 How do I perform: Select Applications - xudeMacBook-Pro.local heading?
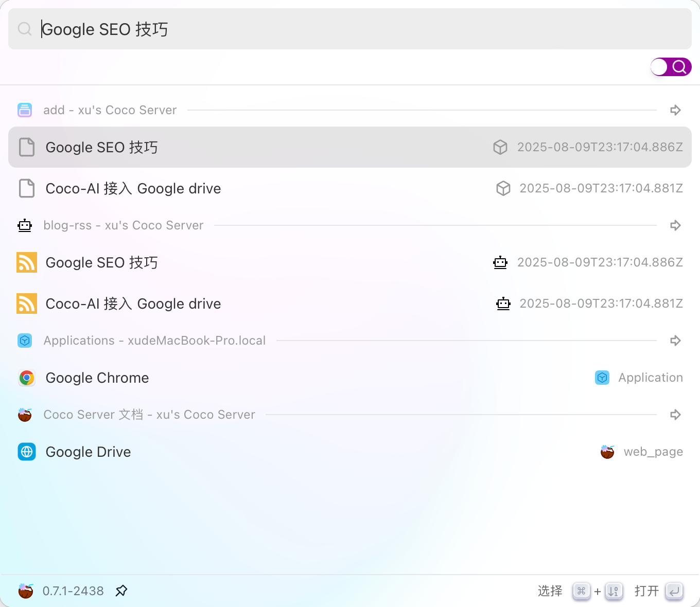click(154, 341)
